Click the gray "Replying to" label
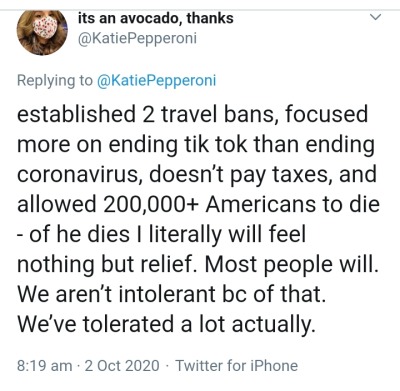The width and height of the screenshot is (400, 391). (55, 81)
